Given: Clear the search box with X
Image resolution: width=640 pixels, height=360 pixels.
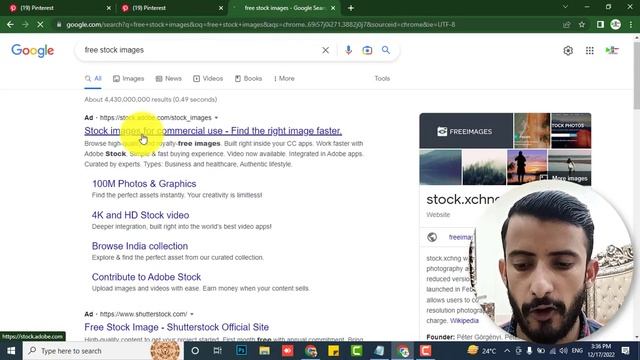Looking at the screenshot, I should (325, 50).
